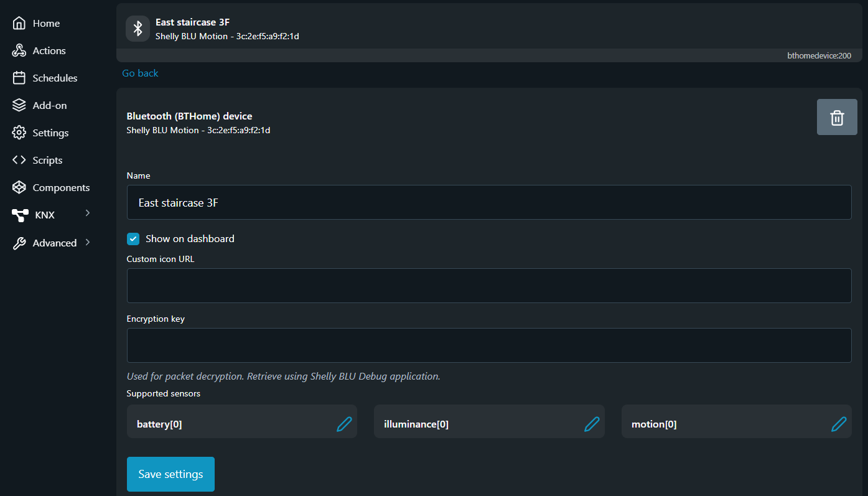Open the Settings menu item
Viewport: 868px width, 496px height.
tap(50, 133)
